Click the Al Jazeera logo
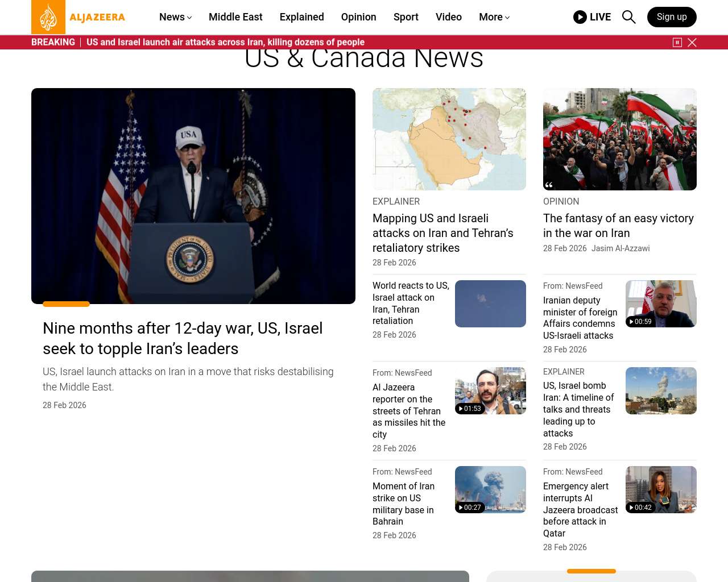 [78, 17]
